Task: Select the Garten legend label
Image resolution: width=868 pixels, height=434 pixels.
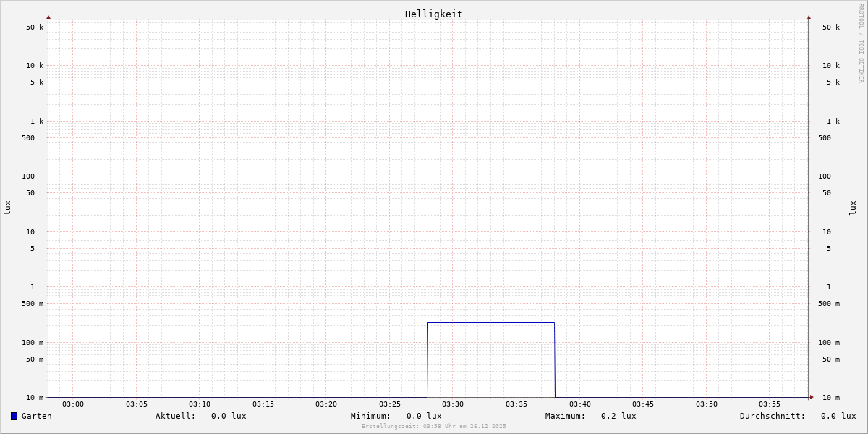Action: coord(37,416)
